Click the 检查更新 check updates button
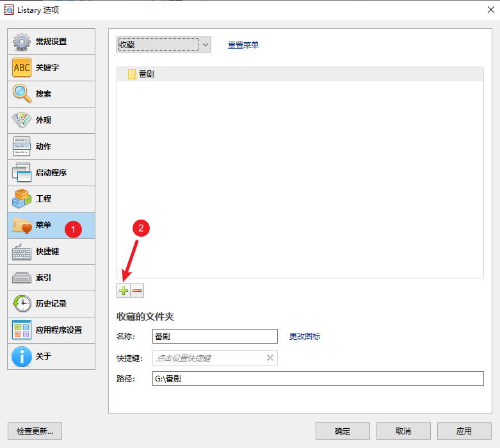This screenshot has width=500, height=448. pos(35,431)
